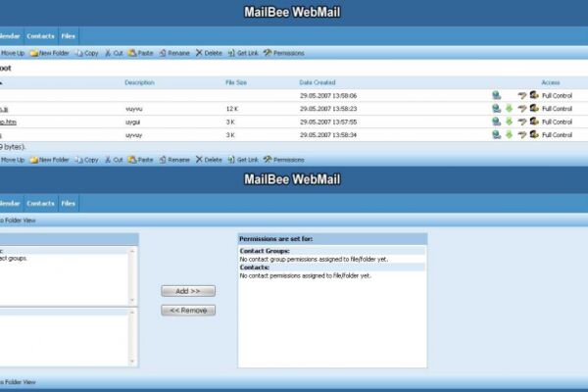The image size is (588, 392).
Task: Click Copy in toolbar above the file list
Action: (x=86, y=53)
